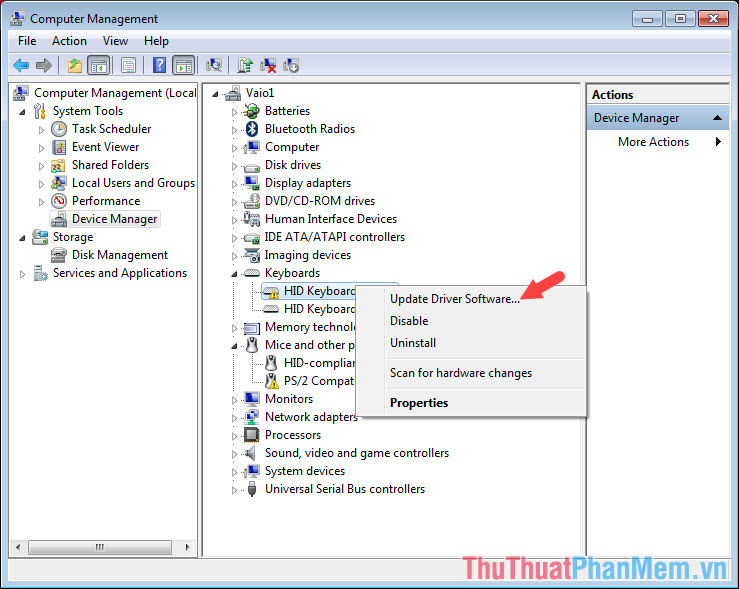Open the View menu
Image resolution: width=739 pixels, height=589 pixels.
point(115,41)
